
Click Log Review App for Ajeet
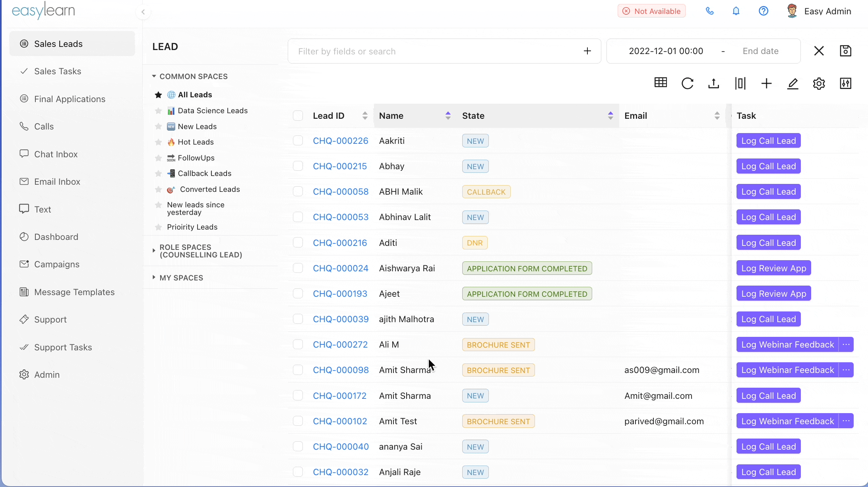coord(773,294)
